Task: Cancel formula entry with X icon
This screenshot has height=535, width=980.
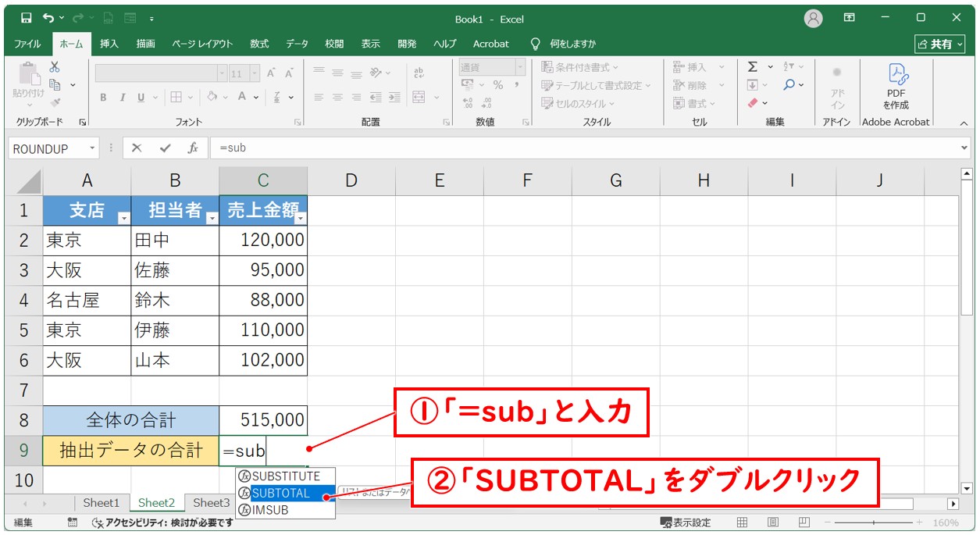Action: click(x=137, y=148)
